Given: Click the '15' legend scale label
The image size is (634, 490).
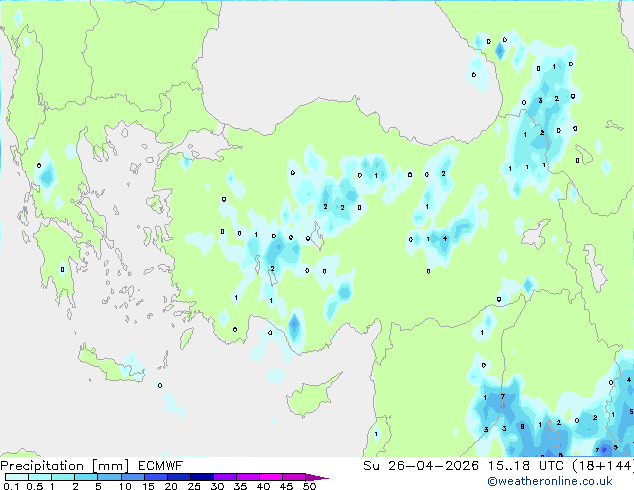Looking at the screenshot, I should tap(148, 486).
